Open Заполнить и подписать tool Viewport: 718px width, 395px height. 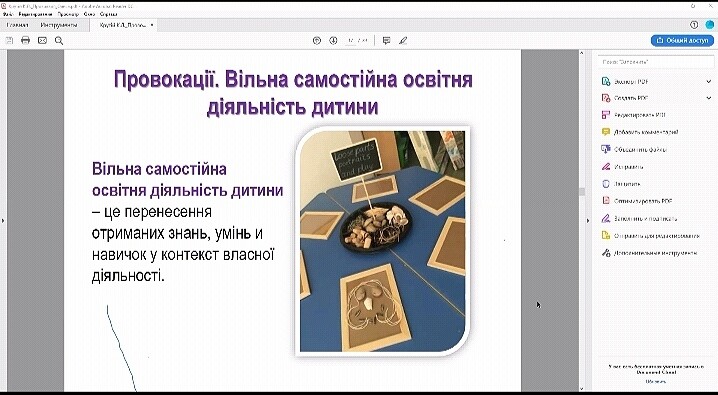tap(639, 218)
